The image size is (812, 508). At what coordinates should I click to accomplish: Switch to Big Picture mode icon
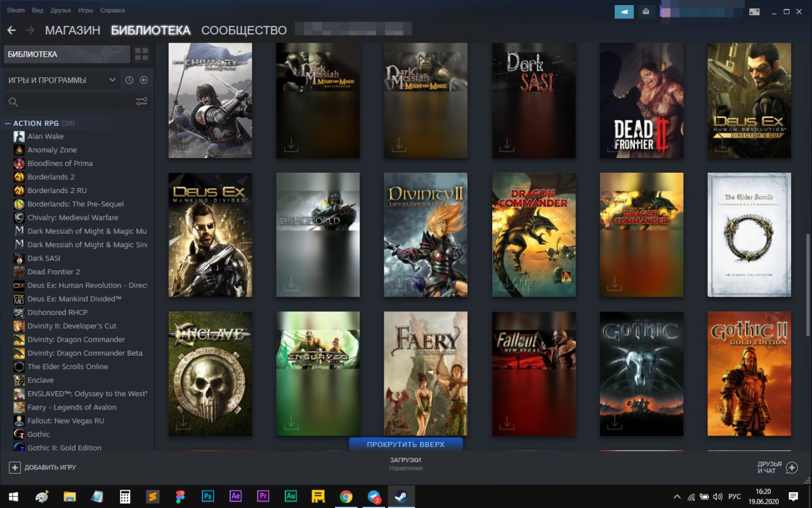pyautogui.click(x=755, y=11)
